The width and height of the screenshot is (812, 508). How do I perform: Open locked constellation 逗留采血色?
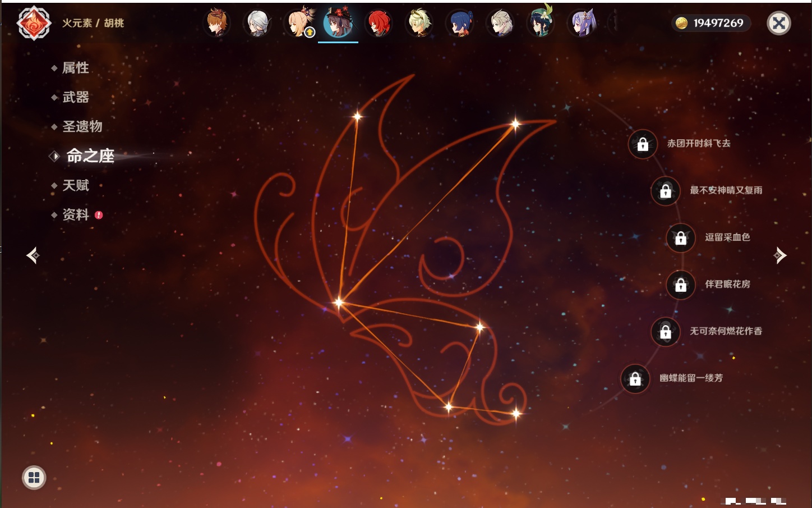click(x=681, y=238)
